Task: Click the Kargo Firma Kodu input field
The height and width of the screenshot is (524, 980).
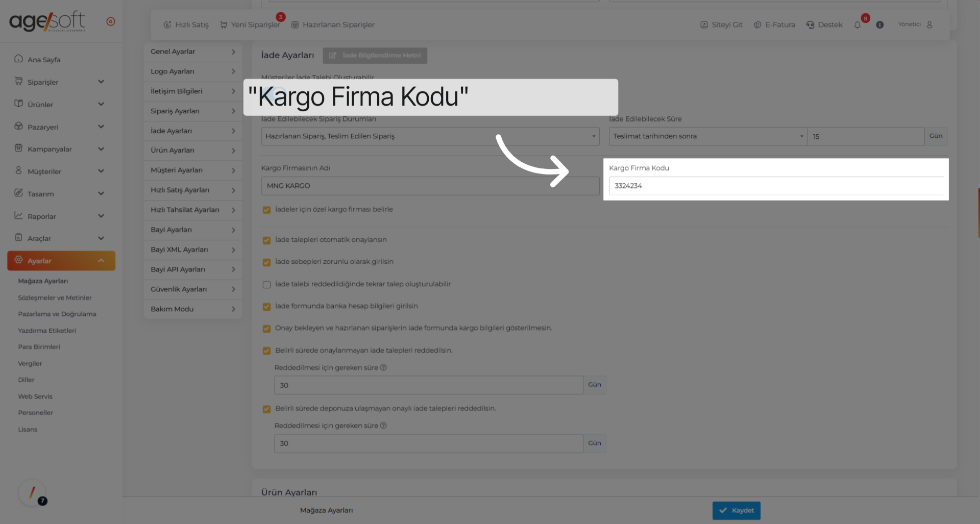Action: pyautogui.click(x=775, y=186)
